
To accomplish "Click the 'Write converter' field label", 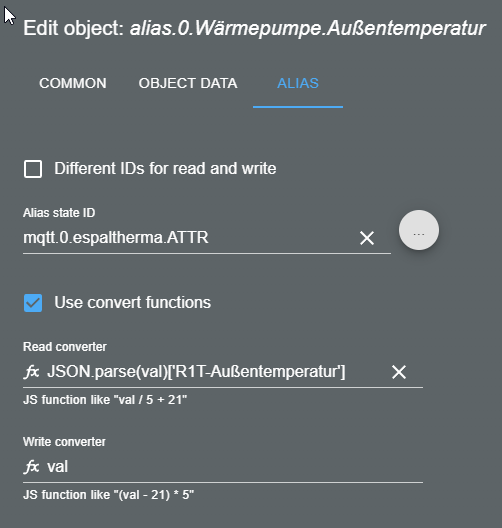I will coord(64,442).
